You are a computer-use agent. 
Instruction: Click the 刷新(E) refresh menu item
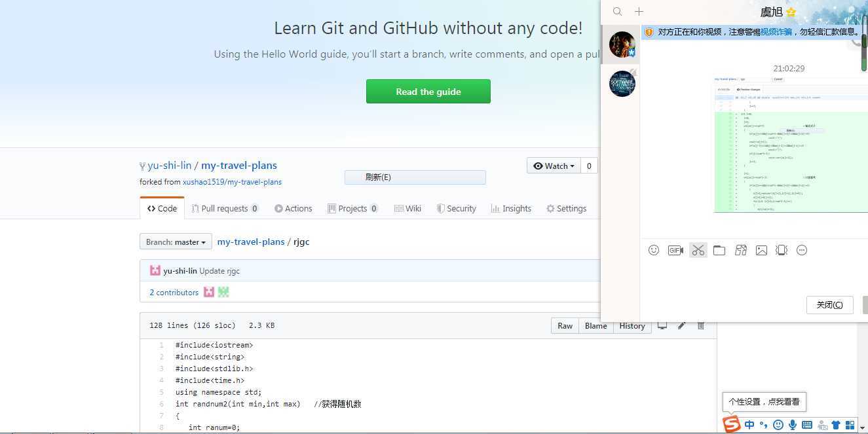click(415, 177)
